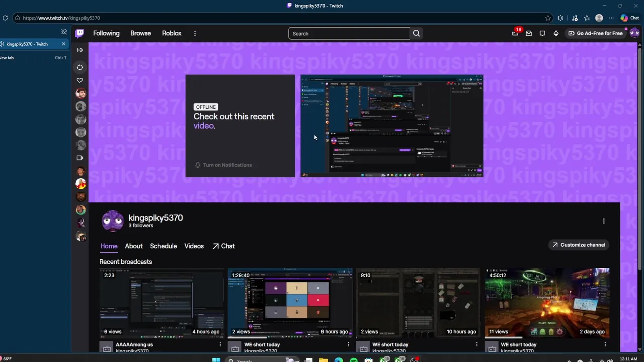Open browser Settings and more menu
Image resolution: width=644 pixels, height=362 pixels.
[611, 18]
